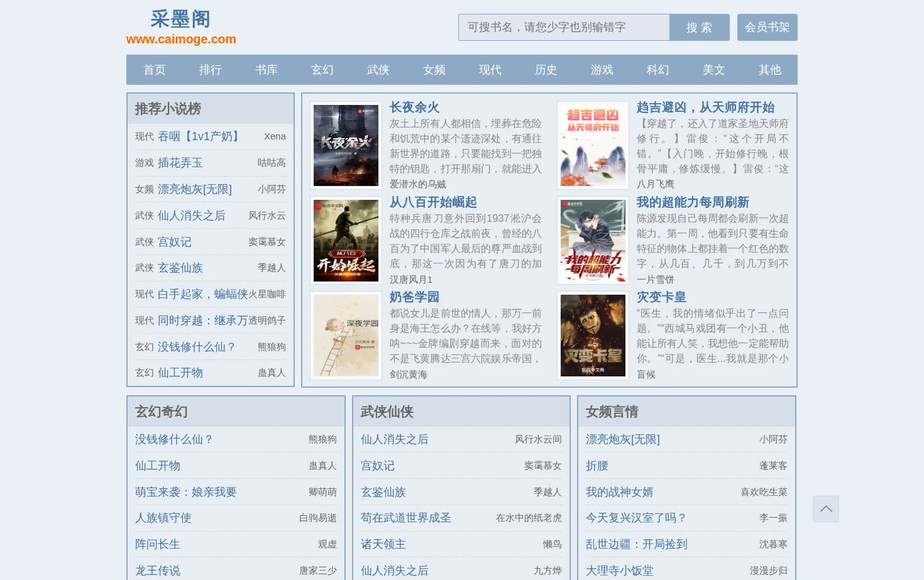Click author 八月飞鹰
This screenshot has height=580, width=924.
coord(656,184)
